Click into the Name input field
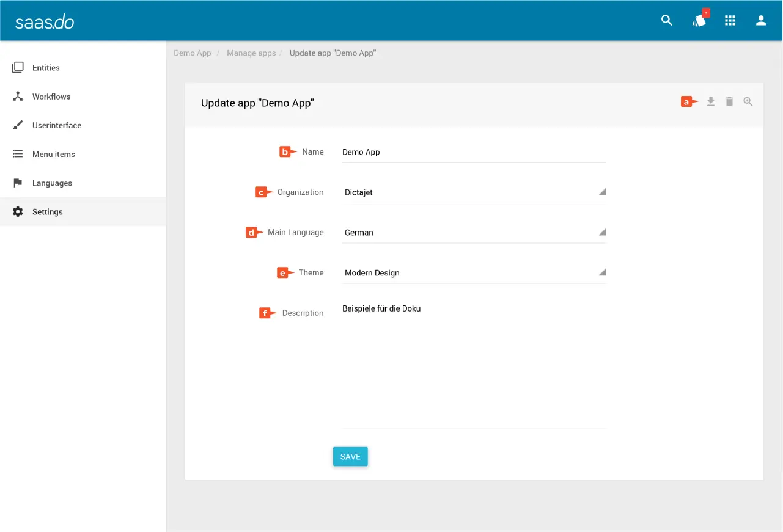This screenshot has width=783, height=532. tap(474, 152)
